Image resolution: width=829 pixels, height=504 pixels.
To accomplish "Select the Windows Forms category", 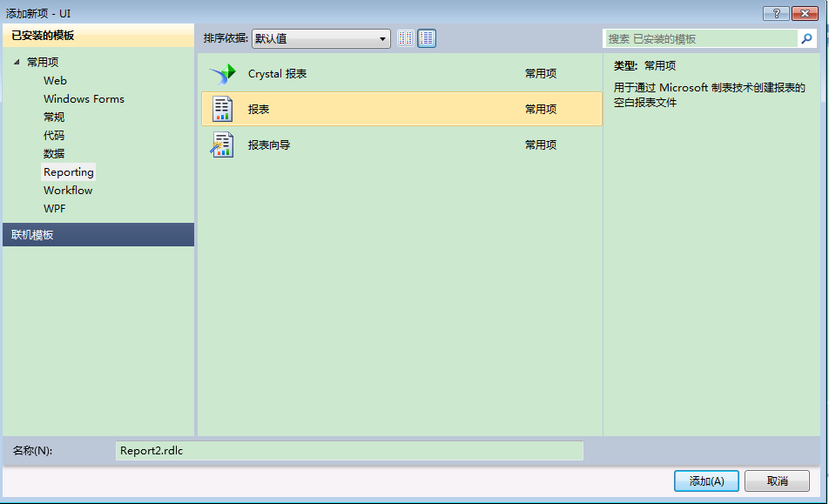I will point(84,98).
